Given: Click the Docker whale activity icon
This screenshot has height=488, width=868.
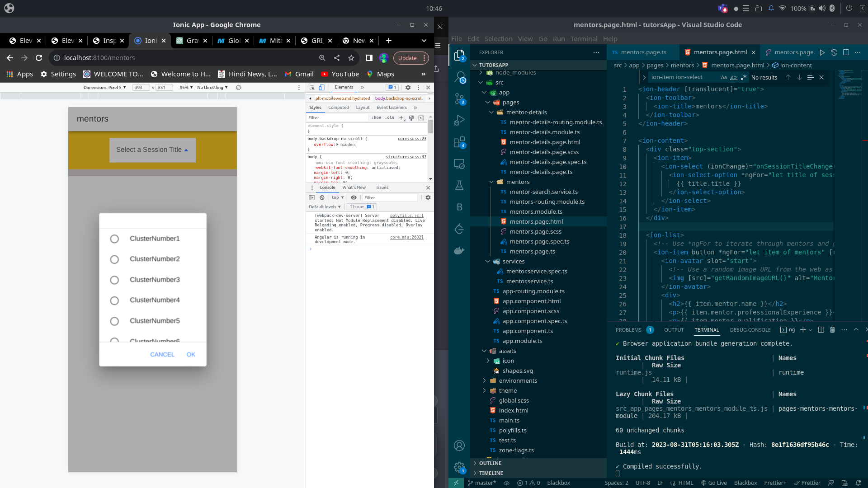Looking at the screenshot, I should coord(459,250).
